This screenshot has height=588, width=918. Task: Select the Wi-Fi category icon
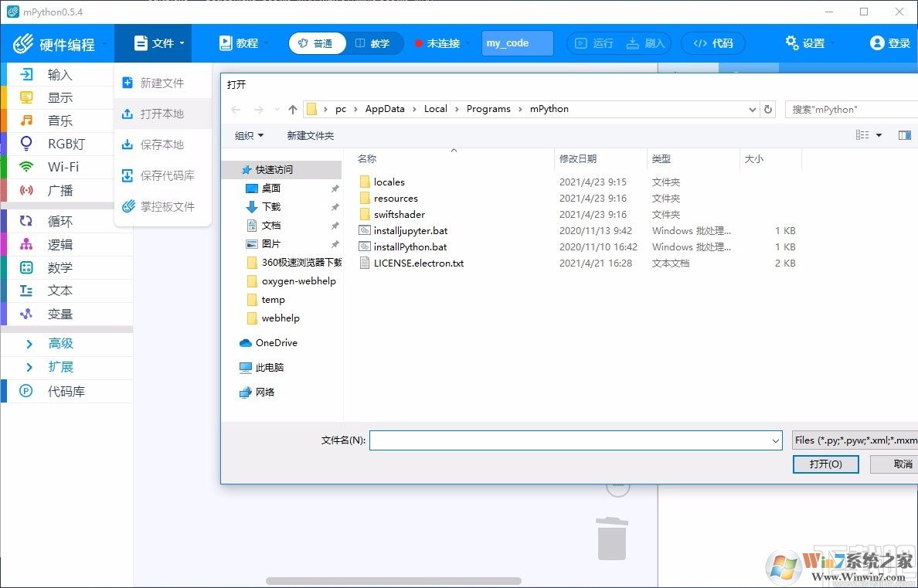point(26,167)
